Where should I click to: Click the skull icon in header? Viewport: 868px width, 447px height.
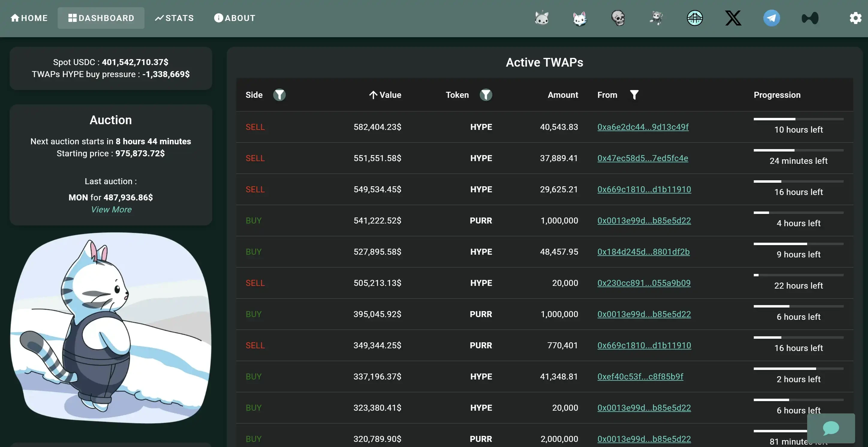click(x=618, y=18)
